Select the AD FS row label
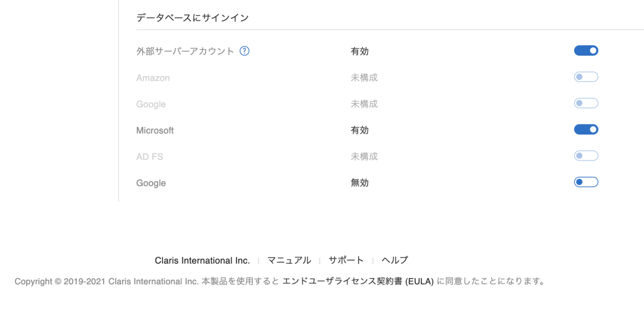644x312 pixels. (x=150, y=157)
